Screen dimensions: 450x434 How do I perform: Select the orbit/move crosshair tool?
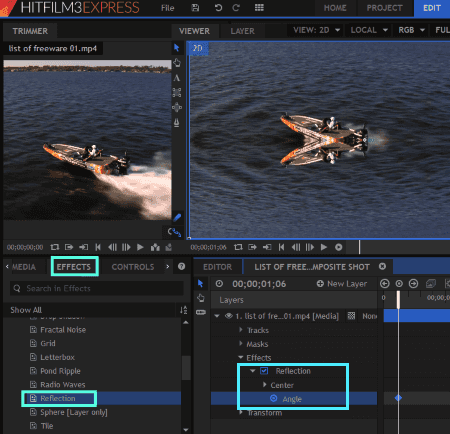(x=177, y=107)
